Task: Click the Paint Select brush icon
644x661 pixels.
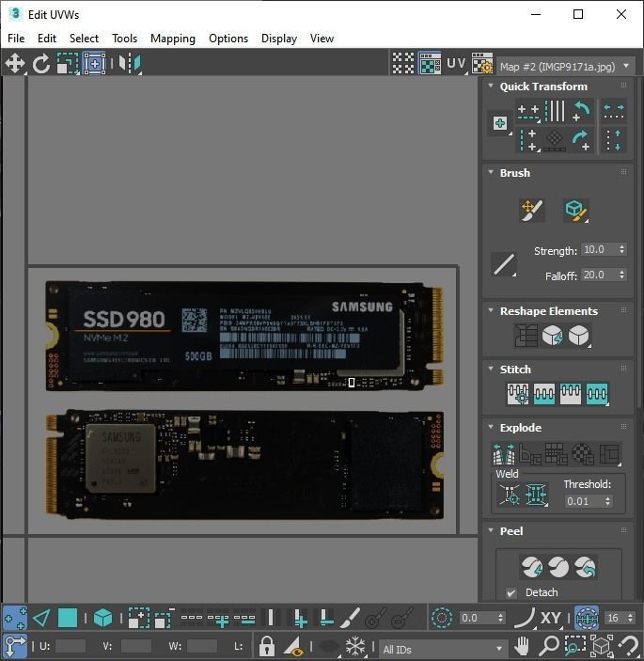Action: coord(351,618)
